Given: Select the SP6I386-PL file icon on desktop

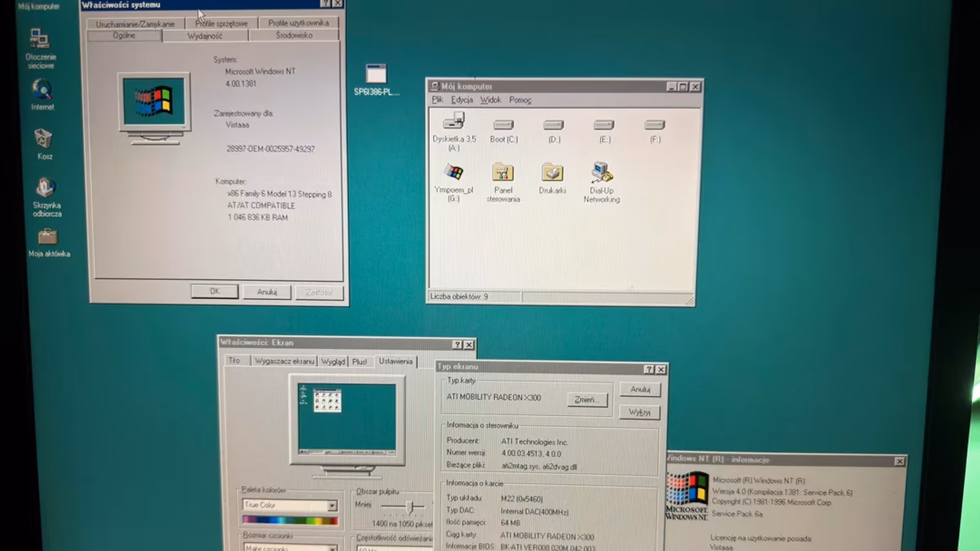Looking at the screenshot, I should (376, 80).
